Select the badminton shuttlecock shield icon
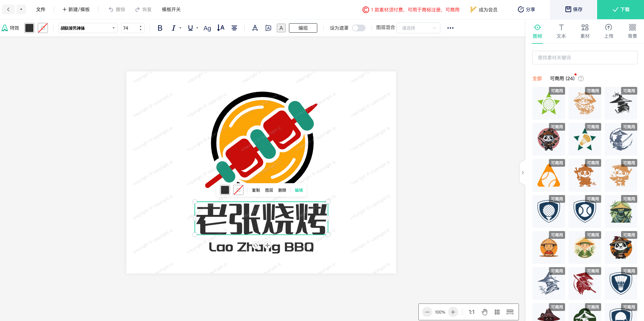 coord(621,283)
